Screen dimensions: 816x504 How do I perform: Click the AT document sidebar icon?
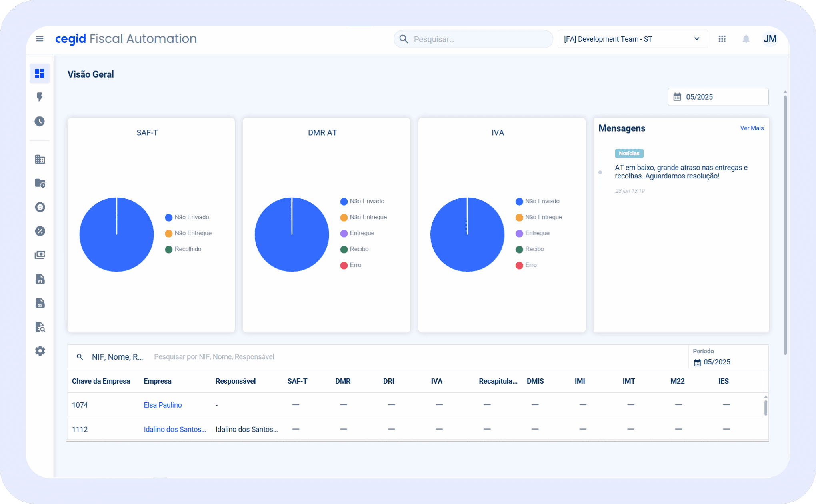40,279
